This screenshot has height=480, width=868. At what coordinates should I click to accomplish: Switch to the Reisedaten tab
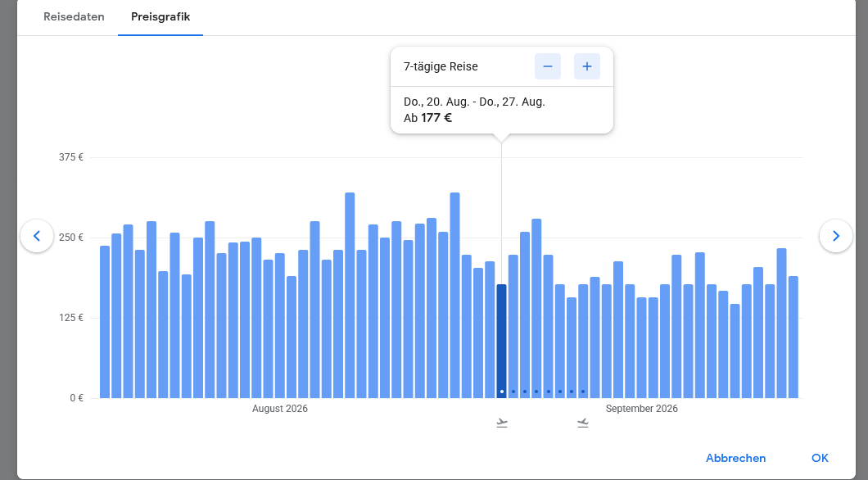[74, 17]
